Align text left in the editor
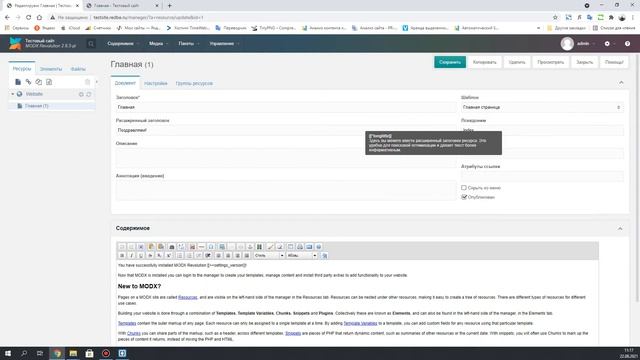 (x=219, y=256)
